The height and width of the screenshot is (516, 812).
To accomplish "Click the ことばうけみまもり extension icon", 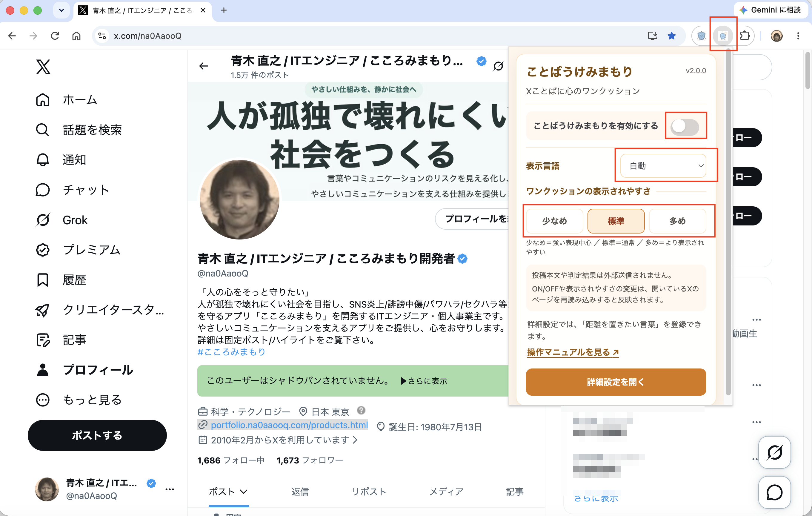I will 723,36.
